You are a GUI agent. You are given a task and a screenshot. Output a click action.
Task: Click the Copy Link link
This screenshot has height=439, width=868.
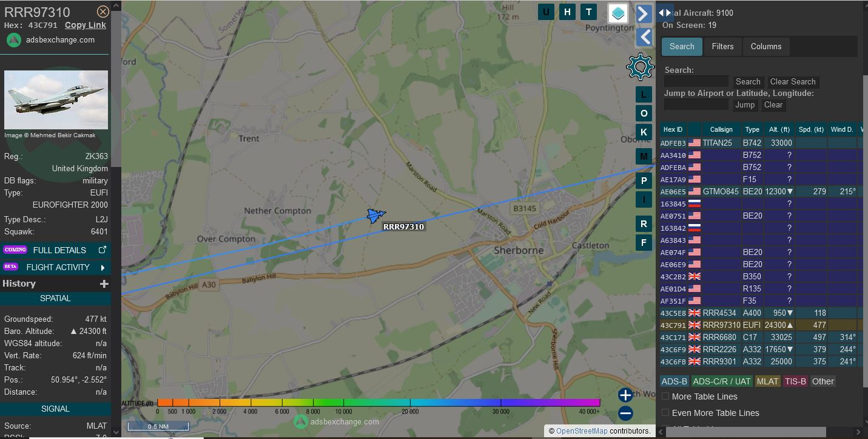coord(85,25)
